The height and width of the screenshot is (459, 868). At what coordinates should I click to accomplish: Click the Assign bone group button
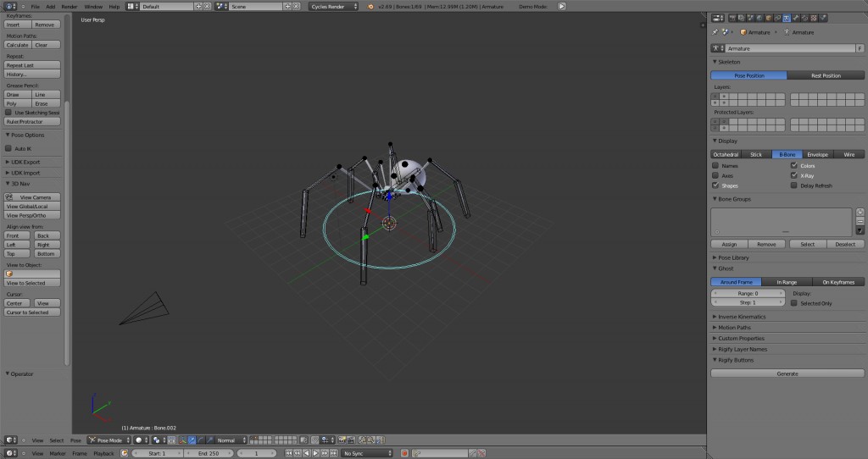729,244
